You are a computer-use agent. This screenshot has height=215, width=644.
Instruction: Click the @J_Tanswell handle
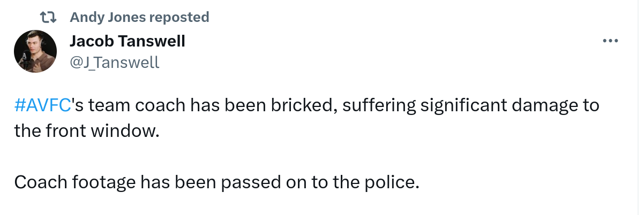coord(115,63)
